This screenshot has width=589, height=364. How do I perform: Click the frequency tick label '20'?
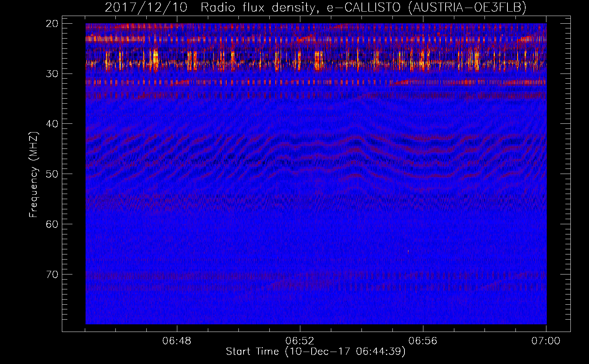tap(52, 24)
